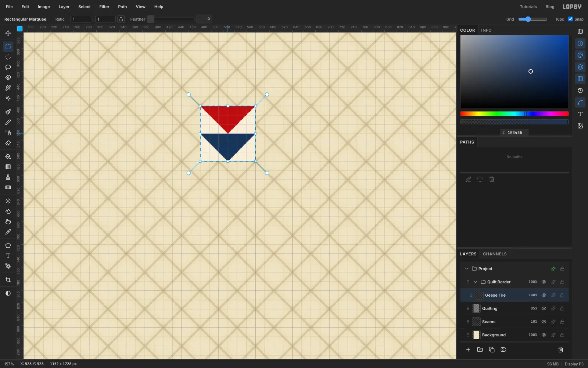Screen dimensions: 588x368
Task: Select the Eyedropper tool
Action: [8, 232]
